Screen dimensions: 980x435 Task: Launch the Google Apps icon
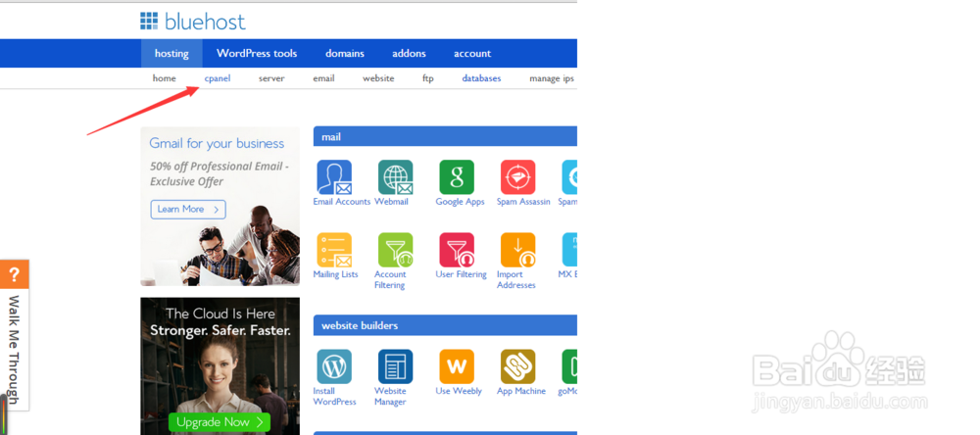click(457, 177)
